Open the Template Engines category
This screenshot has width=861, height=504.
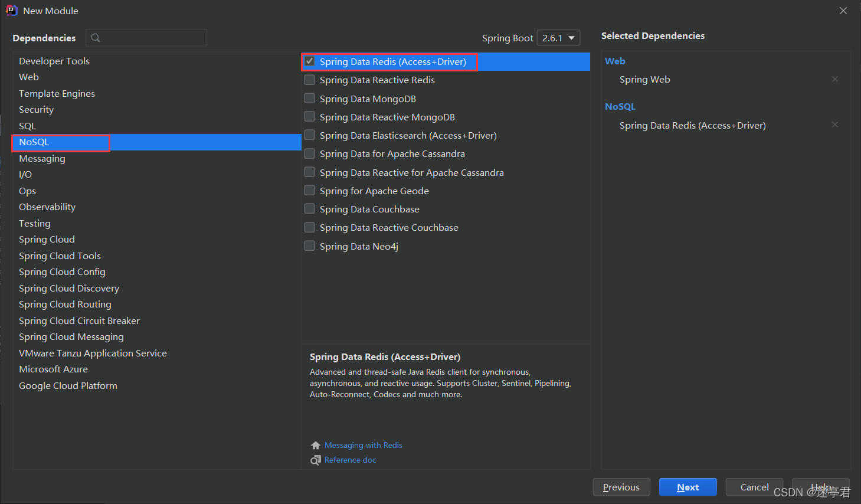157,93
